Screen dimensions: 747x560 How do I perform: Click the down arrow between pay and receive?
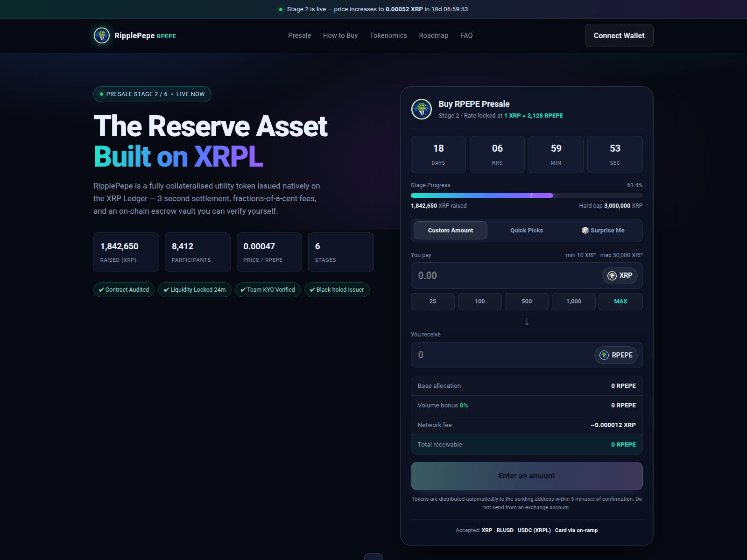tap(527, 322)
